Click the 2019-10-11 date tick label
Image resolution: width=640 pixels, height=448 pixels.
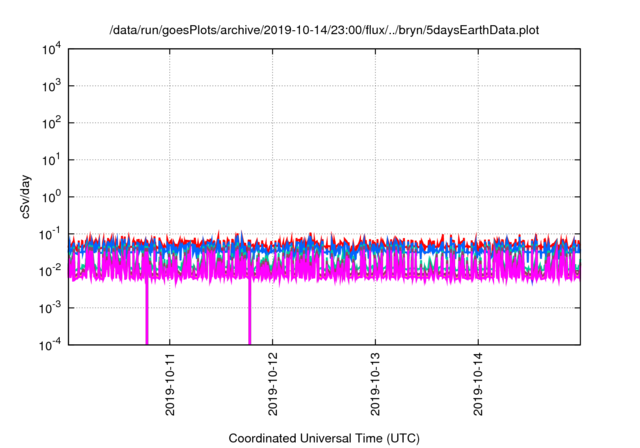point(170,384)
